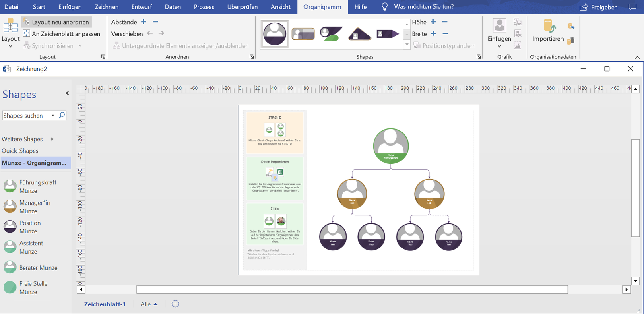This screenshot has height=314, width=644.
Task: Move shape right with Verschieben arrow
Action: click(x=161, y=33)
